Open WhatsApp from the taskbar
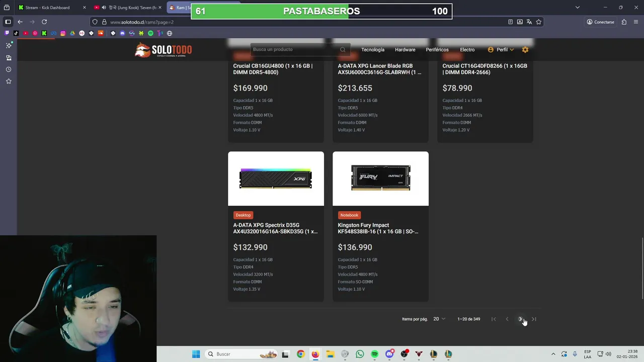The image size is (644, 362). (x=360, y=354)
